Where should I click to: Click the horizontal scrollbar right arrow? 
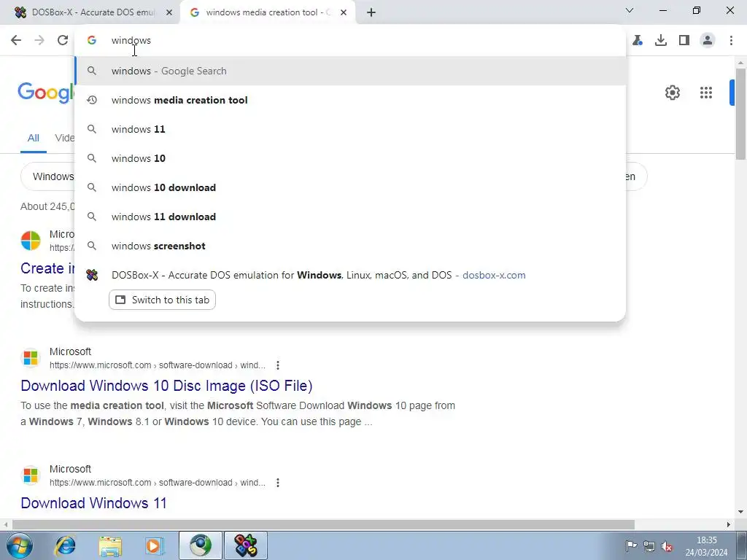point(729,524)
